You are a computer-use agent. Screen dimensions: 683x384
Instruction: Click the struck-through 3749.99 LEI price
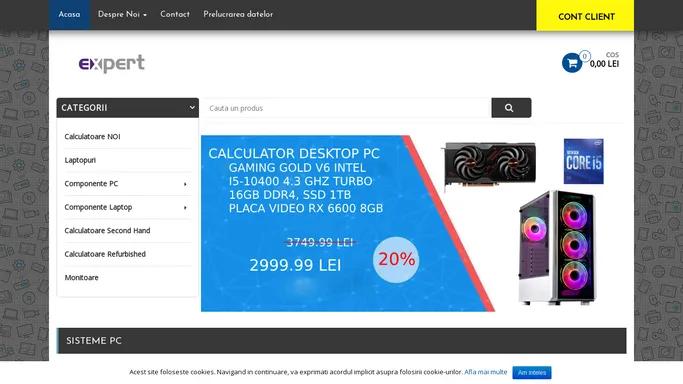click(319, 243)
